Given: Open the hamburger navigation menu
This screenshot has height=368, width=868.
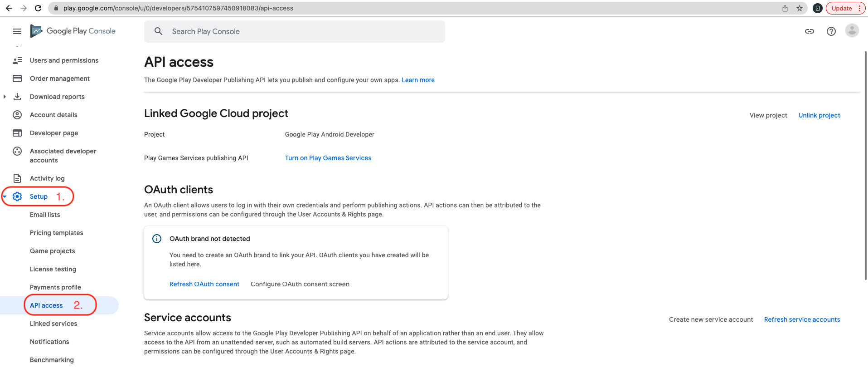Looking at the screenshot, I should (17, 31).
